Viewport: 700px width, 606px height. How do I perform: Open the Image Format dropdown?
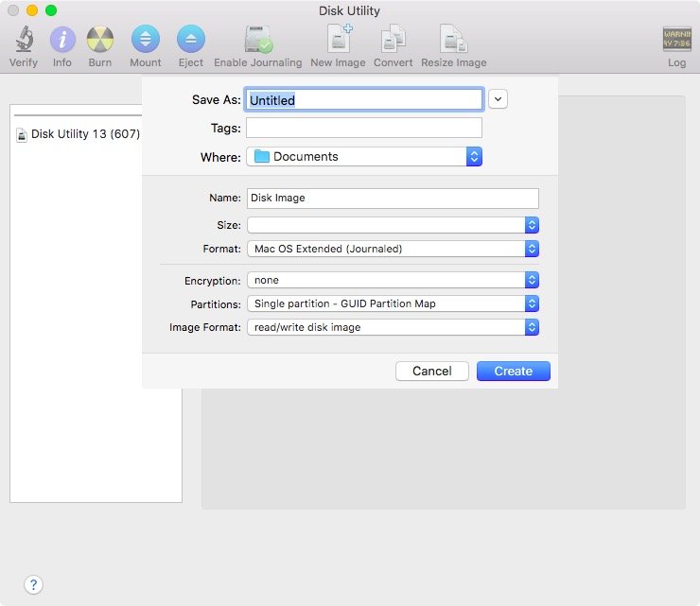(x=393, y=327)
